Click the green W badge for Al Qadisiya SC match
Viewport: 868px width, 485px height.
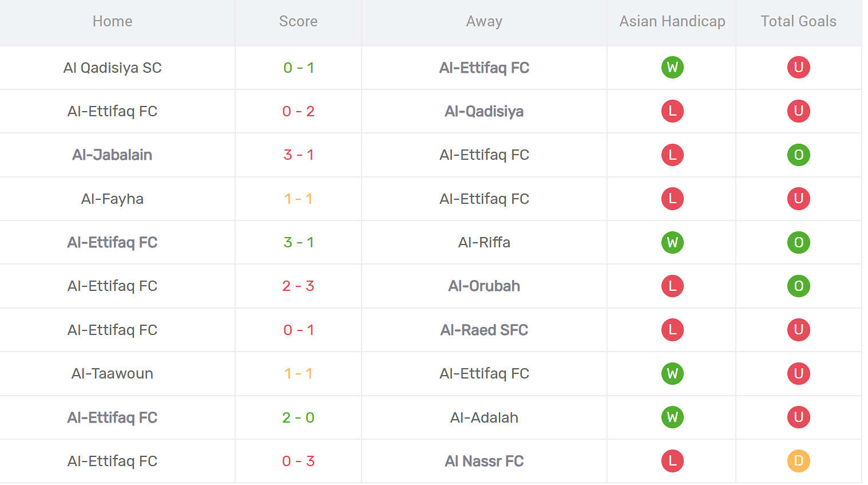[x=672, y=68]
